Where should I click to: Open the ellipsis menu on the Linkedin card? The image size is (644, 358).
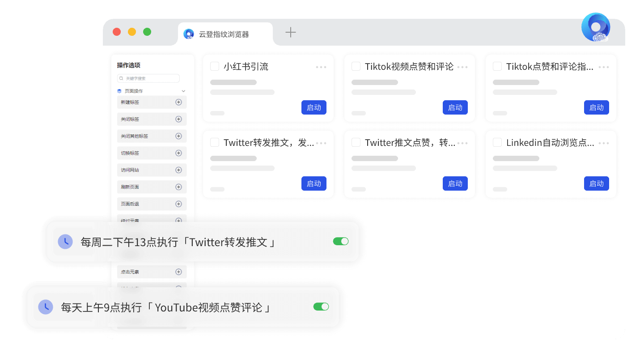604,143
